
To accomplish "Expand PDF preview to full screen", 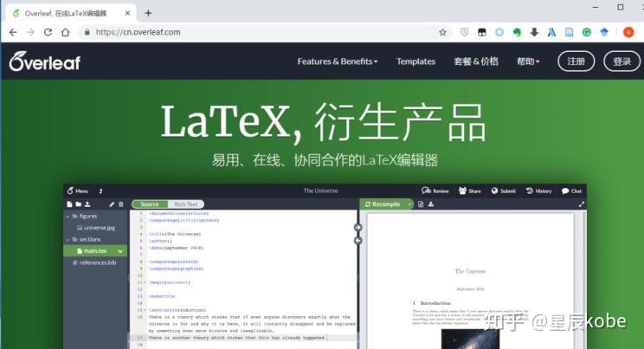I will point(581,204).
